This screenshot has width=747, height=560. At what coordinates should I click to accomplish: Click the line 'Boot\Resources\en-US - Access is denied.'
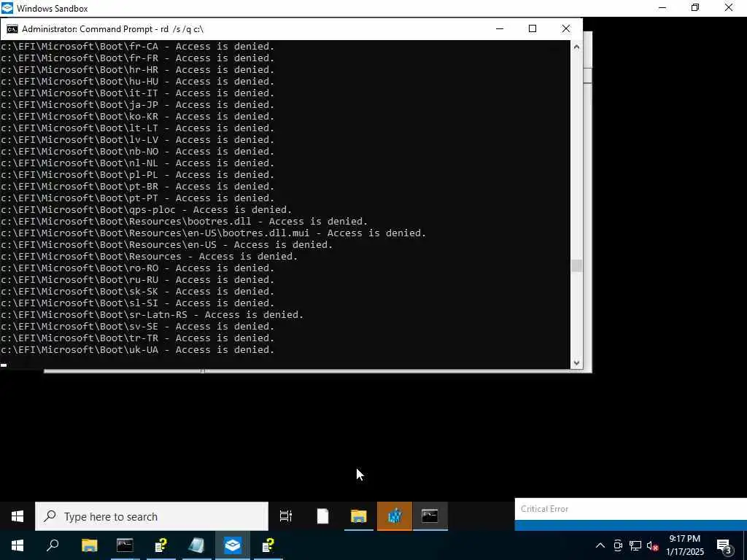coord(167,245)
